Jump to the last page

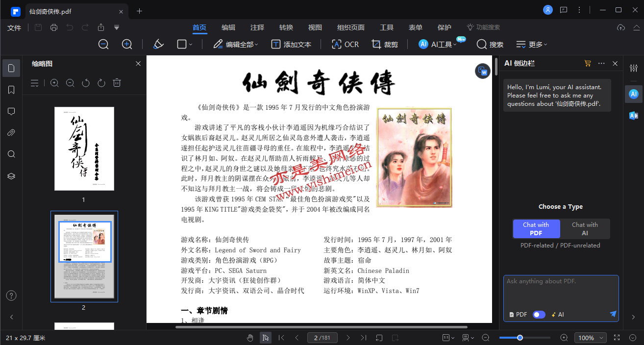pos(364,338)
